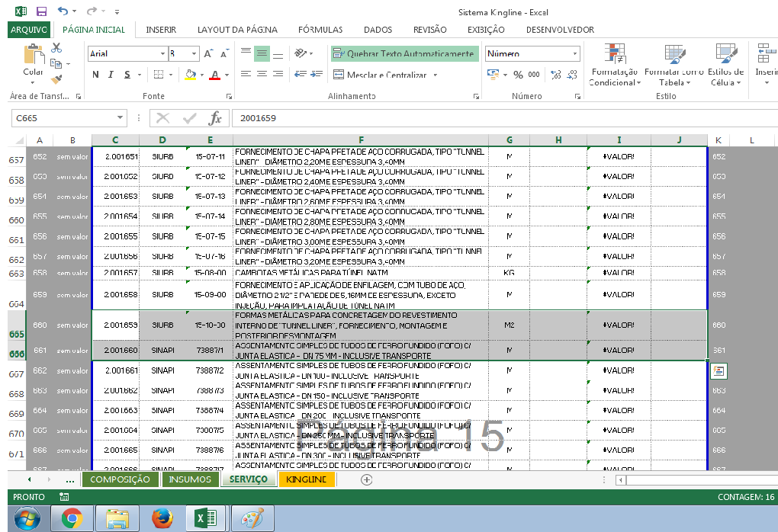Screen dimensions: 778x532
Task: Toggle underline formatting S
Action: point(127,75)
